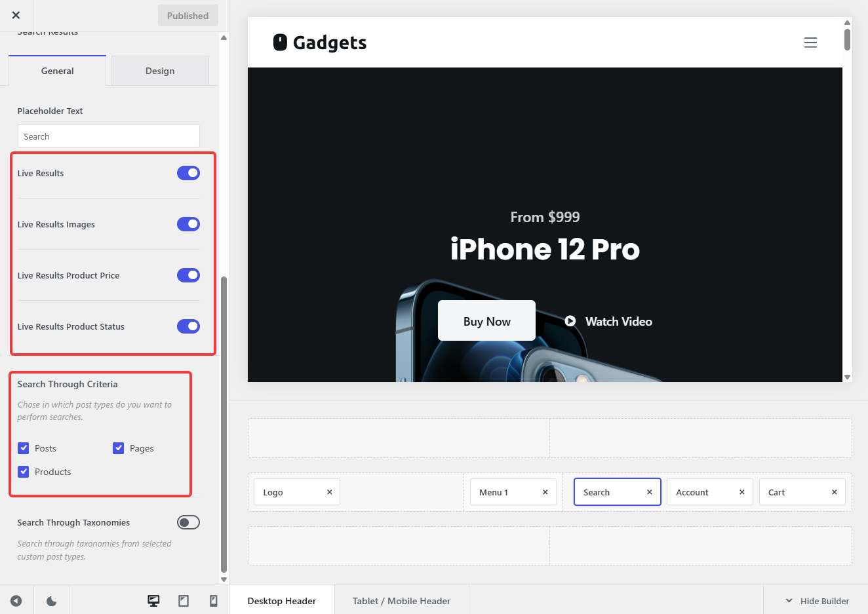Click Hide Builder to collapse builder
Image resolution: width=868 pixels, height=614 pixels.
pyautogui.click(x=817, y=601)
